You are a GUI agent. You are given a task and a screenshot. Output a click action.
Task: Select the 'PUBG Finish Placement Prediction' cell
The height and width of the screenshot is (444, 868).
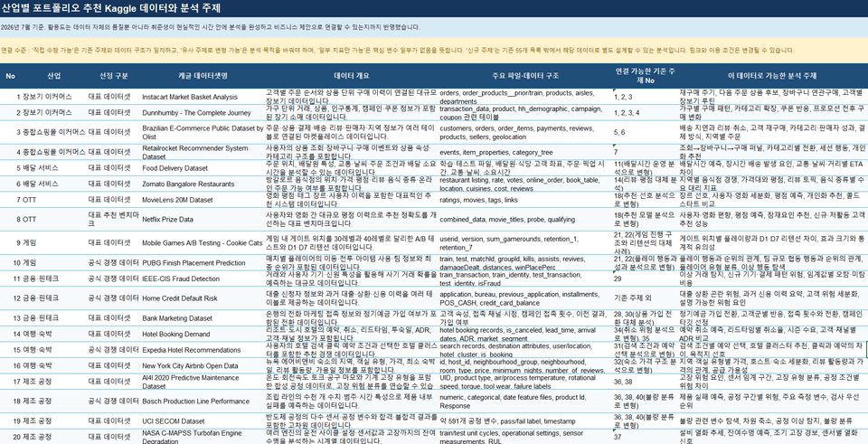[x=193, y=263]
